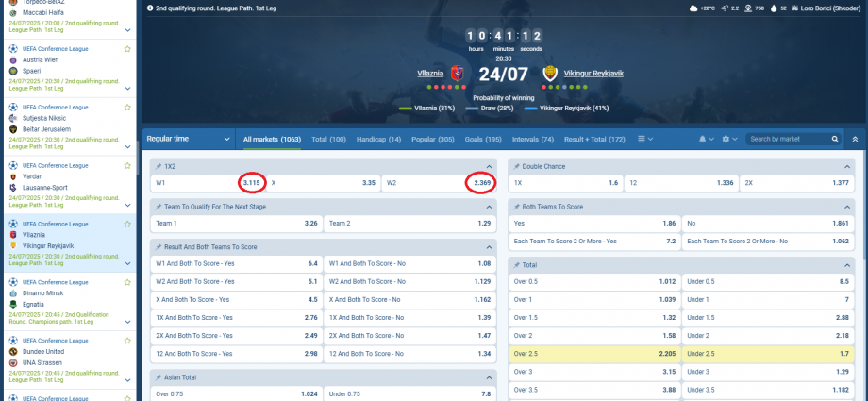Collapse all markets with double-chevron icon

(855, 139)
